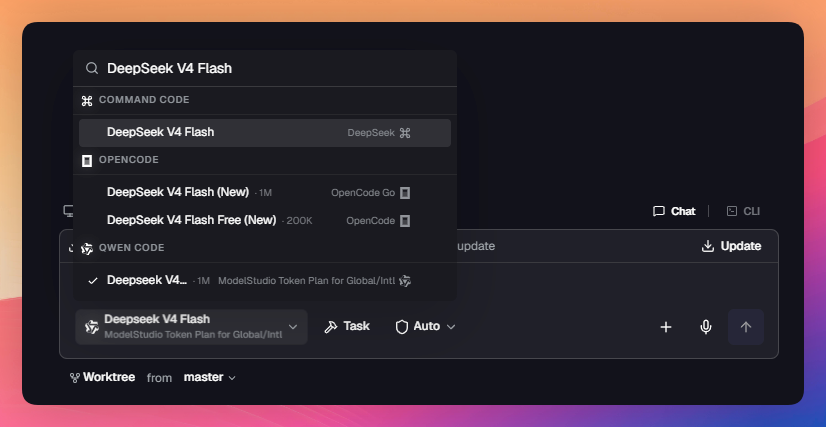Click the shield icon beside Auto

click(x=402, y=327)
